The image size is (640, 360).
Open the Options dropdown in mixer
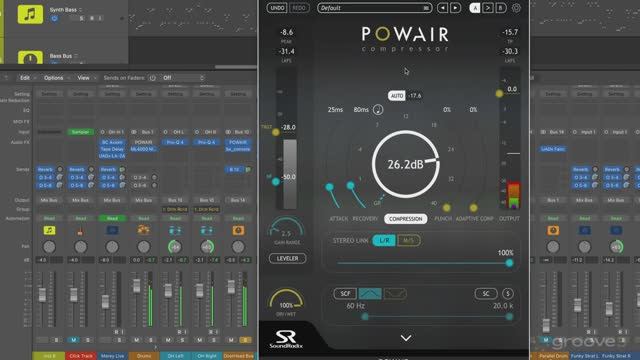coord(56,78)
